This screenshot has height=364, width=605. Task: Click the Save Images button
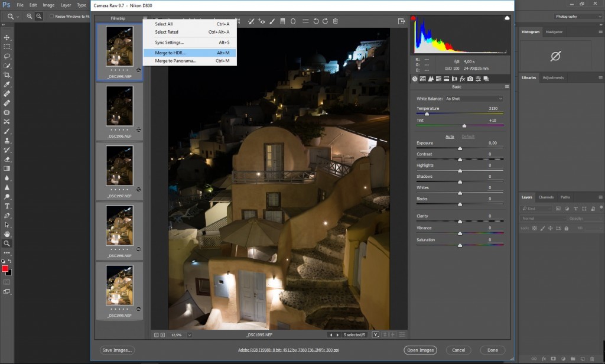(117, 350)
